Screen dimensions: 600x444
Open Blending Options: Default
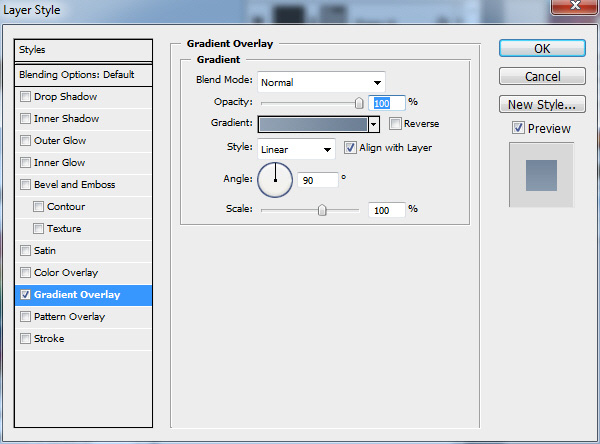pyautogui.click(x=83, y=75)
